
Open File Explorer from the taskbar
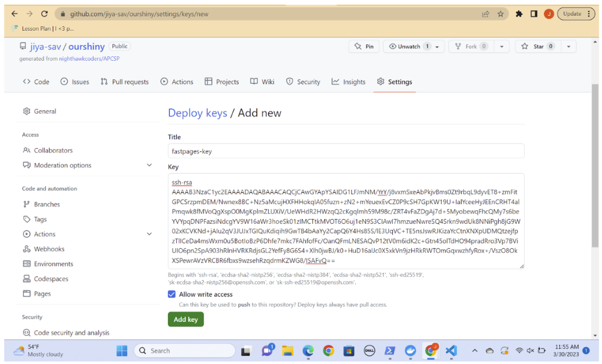[x=288, y=351]
